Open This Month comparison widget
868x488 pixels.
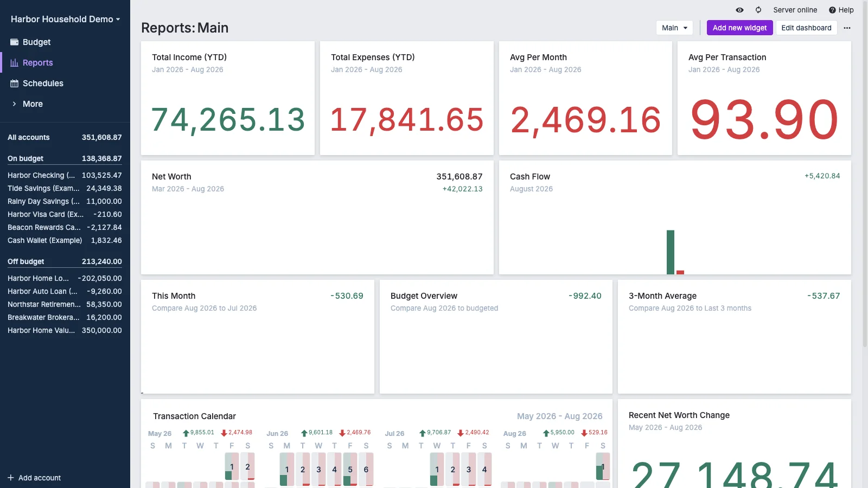258,337
